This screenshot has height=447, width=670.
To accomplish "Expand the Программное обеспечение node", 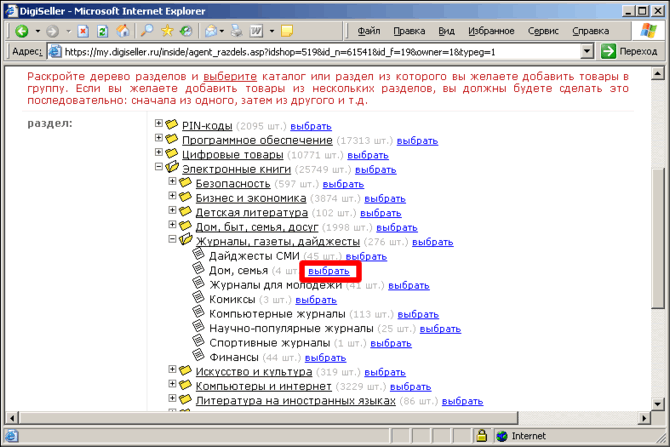I will tap(159, 138).
